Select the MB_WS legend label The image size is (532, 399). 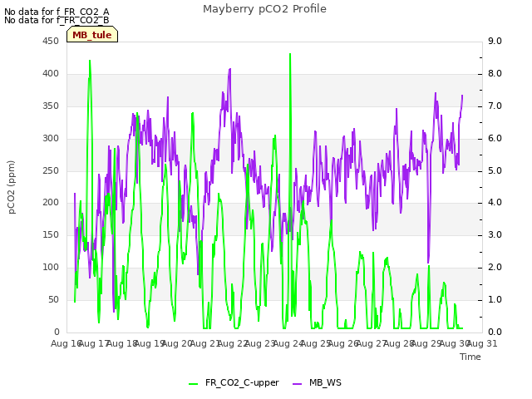325,382
